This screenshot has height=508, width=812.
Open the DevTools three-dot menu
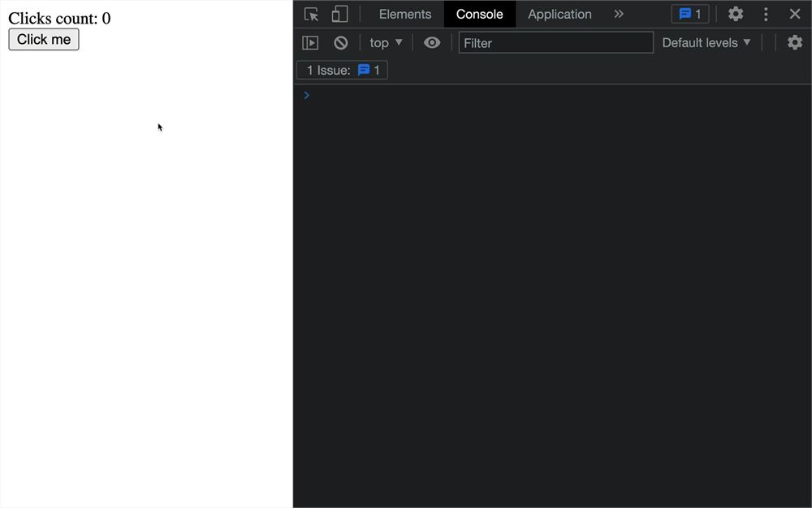point(766,14)
